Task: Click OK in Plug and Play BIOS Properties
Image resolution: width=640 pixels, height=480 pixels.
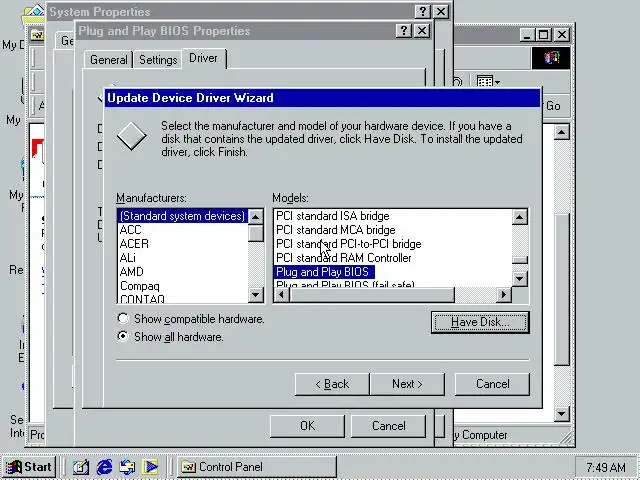Action: (x=307, y=426)
